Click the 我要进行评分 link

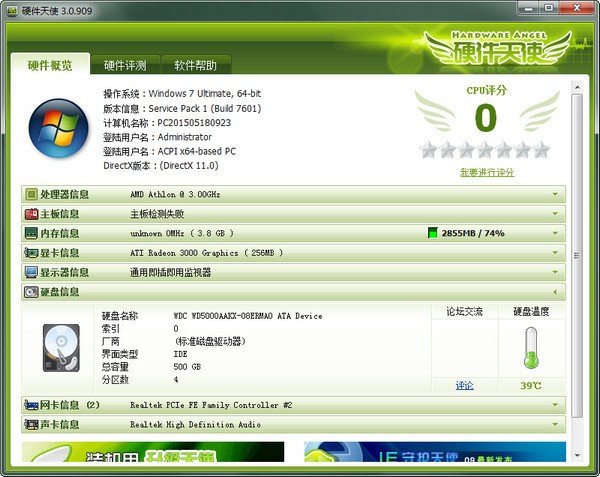486,172
